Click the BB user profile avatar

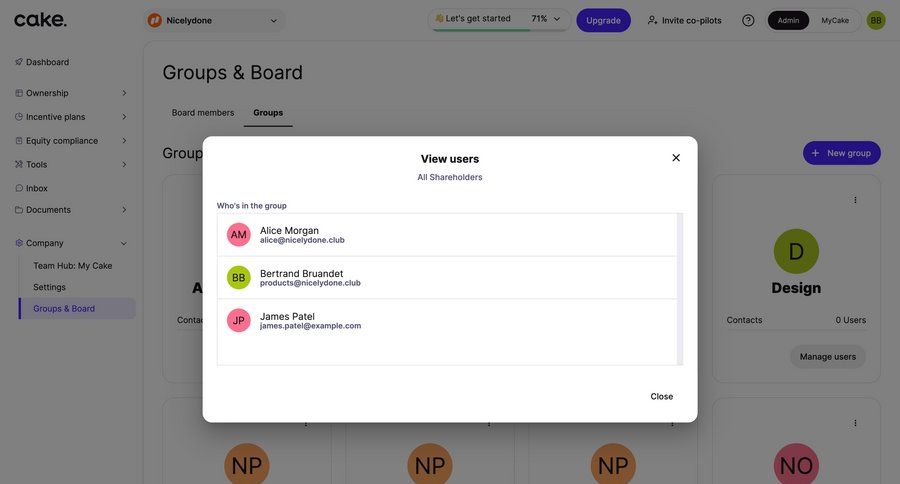876,20
